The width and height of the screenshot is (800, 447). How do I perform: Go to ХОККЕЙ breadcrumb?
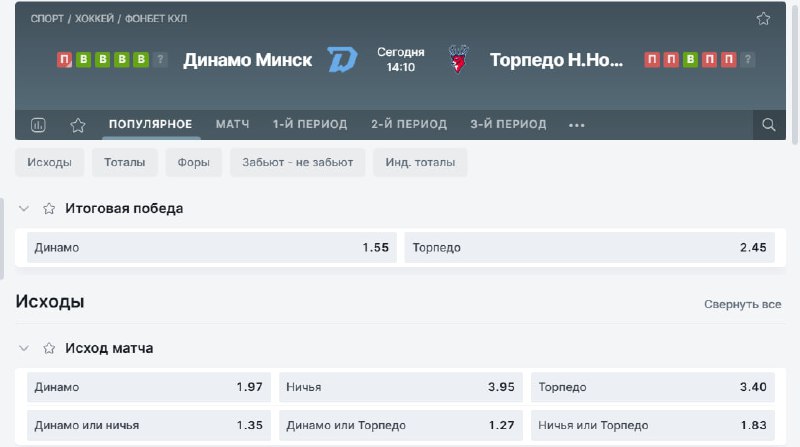[94, 19]
